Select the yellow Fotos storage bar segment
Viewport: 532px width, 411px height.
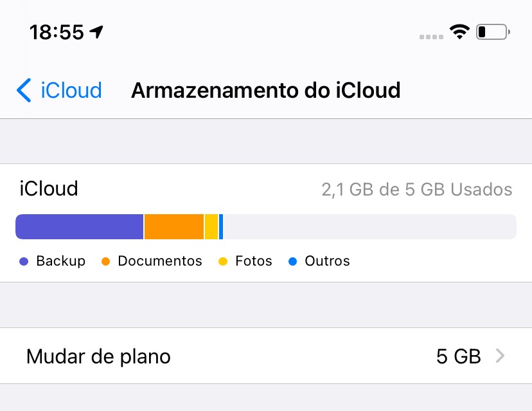(211, 227)
